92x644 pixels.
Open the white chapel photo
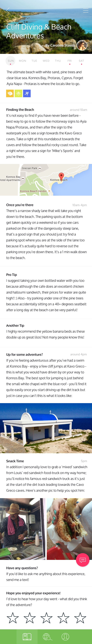46,428
